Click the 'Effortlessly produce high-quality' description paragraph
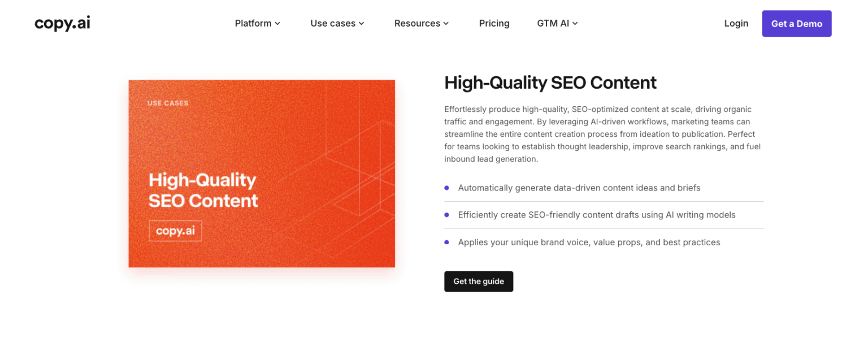The image size is (868, 351). pyautogui.click(x=602, y=134)
